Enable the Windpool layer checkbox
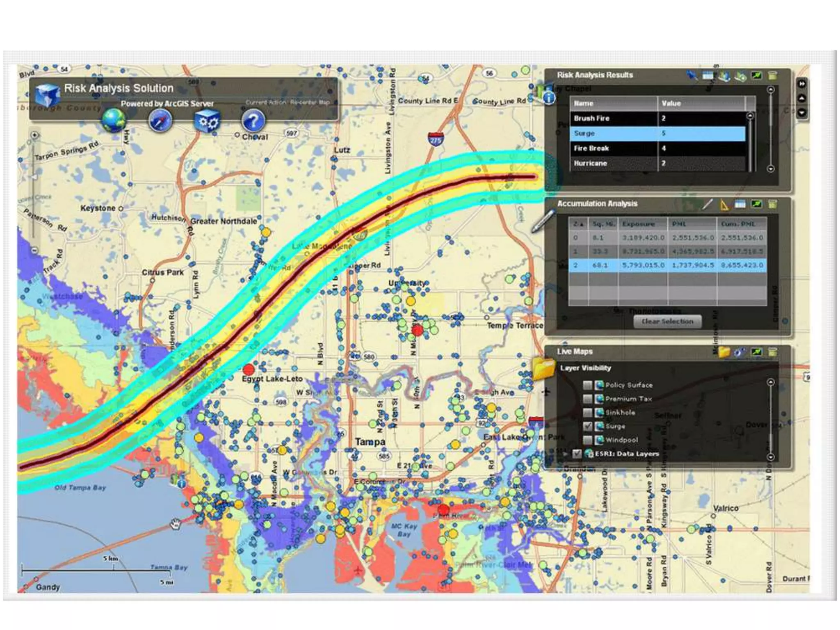Image resolution: width=840 pixels, height=630 pixels. (x=587, y=440)
